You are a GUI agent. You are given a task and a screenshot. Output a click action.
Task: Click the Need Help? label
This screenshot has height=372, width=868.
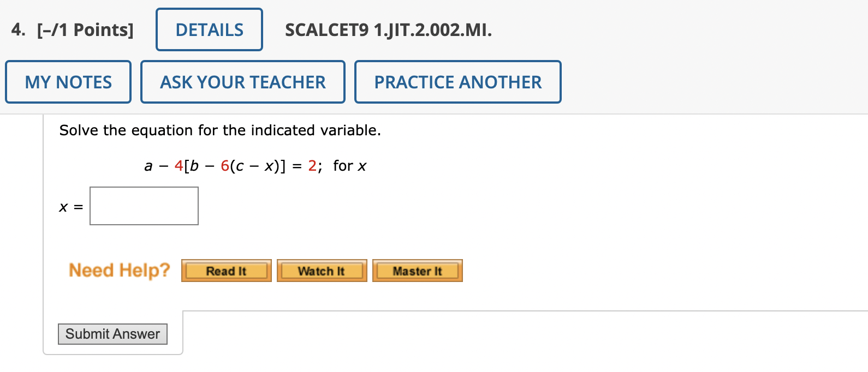tap(118, 269)
